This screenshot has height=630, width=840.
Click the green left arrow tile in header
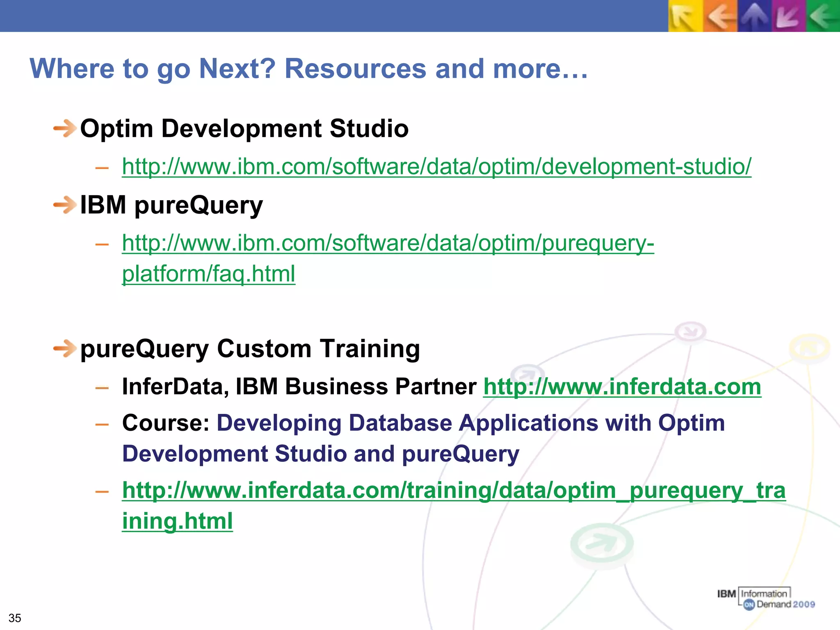[823, 16]
